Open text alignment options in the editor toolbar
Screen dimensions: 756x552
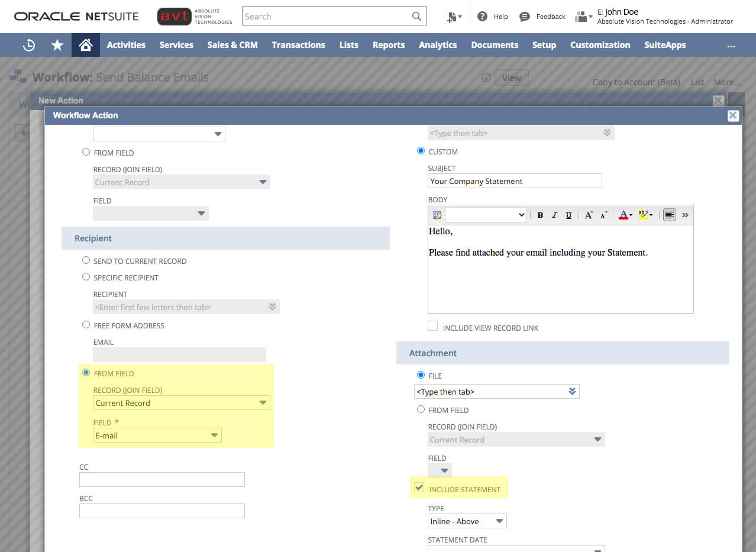point(669,215)
